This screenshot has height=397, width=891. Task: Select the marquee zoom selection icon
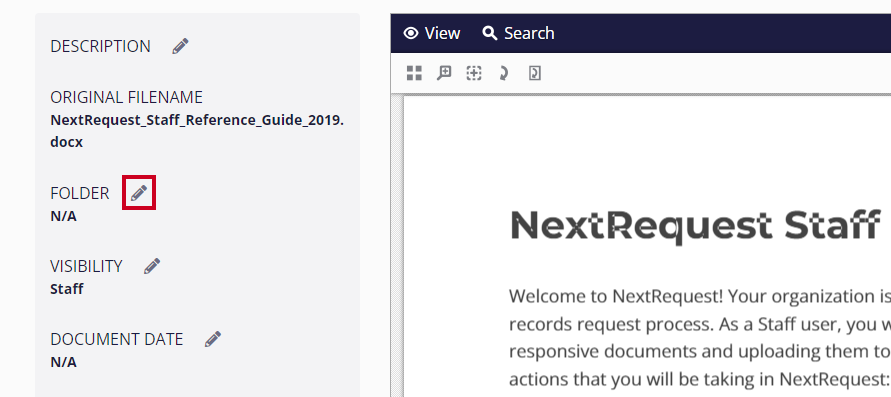pos(474,73)
